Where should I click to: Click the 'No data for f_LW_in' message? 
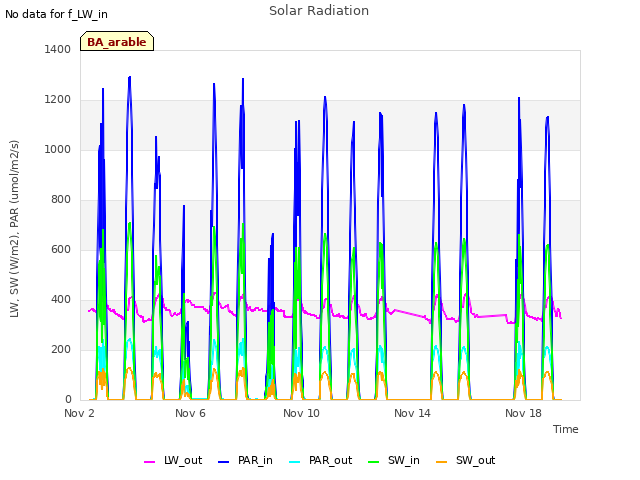pyautogui.click(x=56, y=14)
